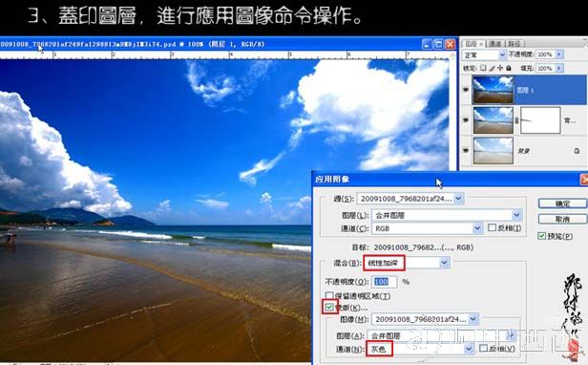This screenshot has height=365, width=588.
Task: Click lock image pixels brush icon
Action: coord(492,68)
